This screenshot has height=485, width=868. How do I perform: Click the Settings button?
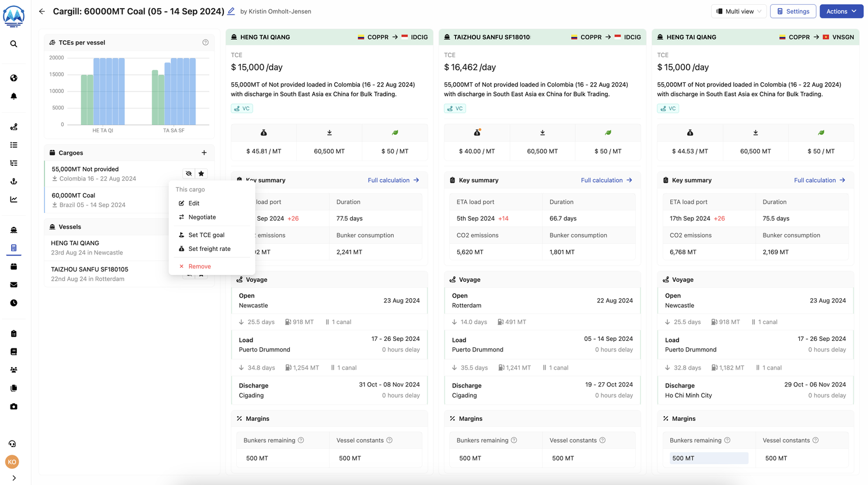click(x=793, y=11)
